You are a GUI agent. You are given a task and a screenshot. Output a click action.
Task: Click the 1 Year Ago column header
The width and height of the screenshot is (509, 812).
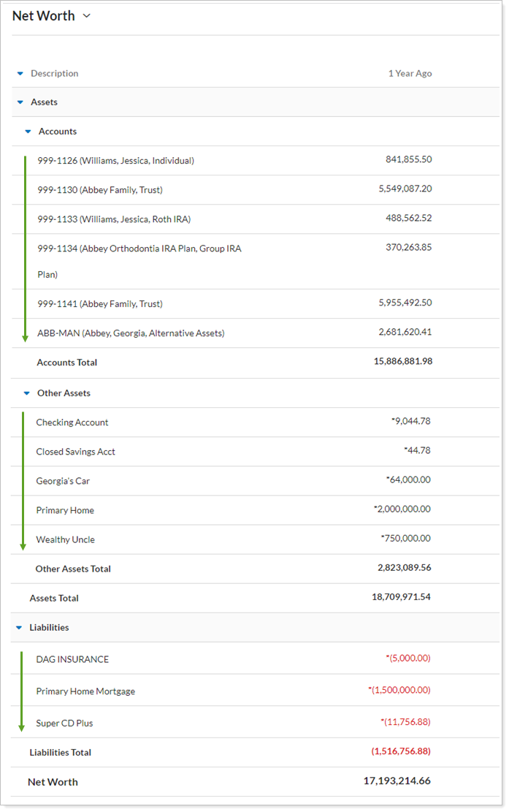(410, 74)
